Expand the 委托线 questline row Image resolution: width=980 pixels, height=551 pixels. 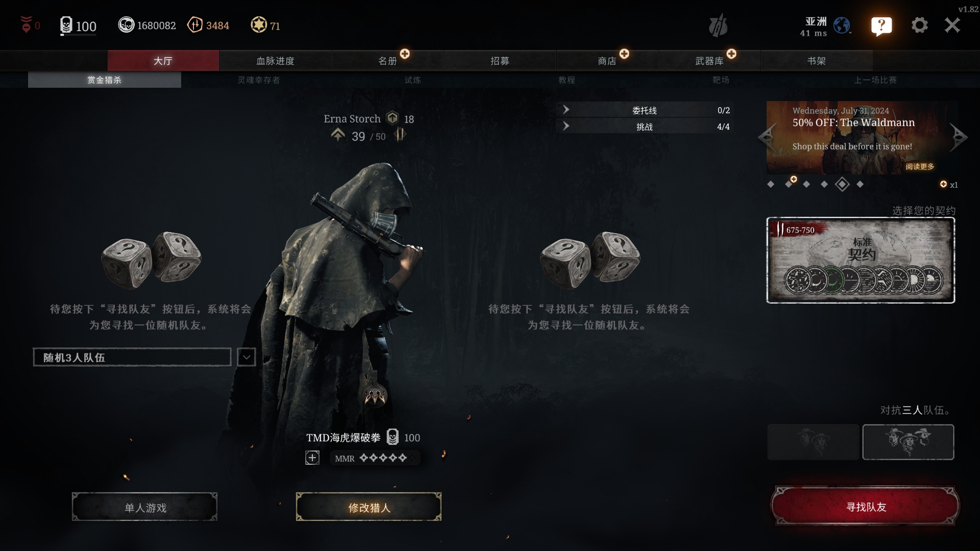645,110
